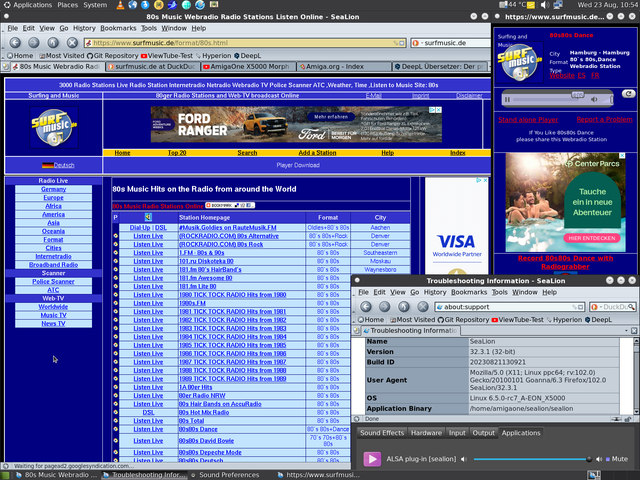Pause the 80s80s Dance audio player
Image resolution: width=640 pixels, height=480 pixels.
click(x=507, y=99)
